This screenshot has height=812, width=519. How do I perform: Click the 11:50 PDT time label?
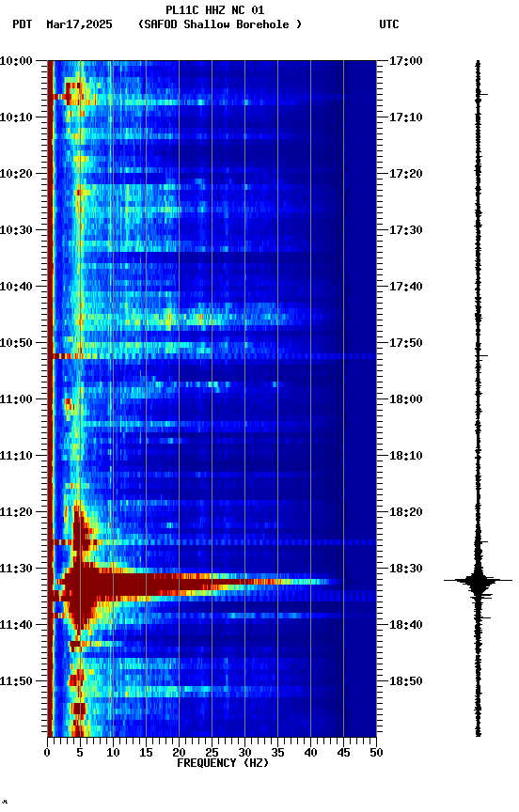16,681
